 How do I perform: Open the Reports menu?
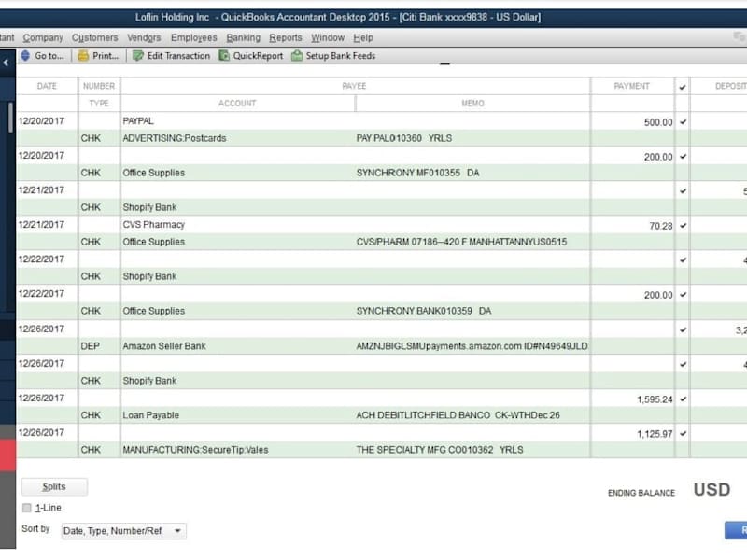tap(286, 37)
